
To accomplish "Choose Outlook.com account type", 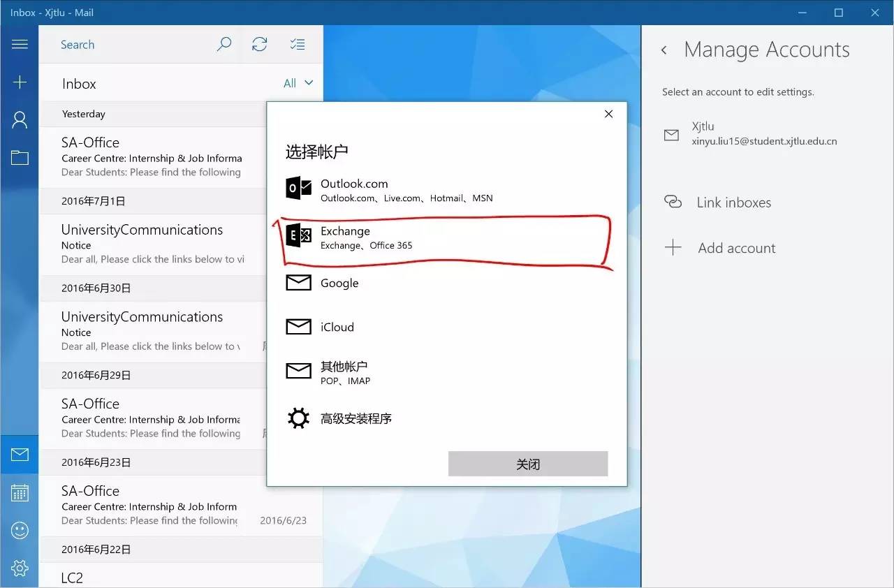I will coord(353,190).
